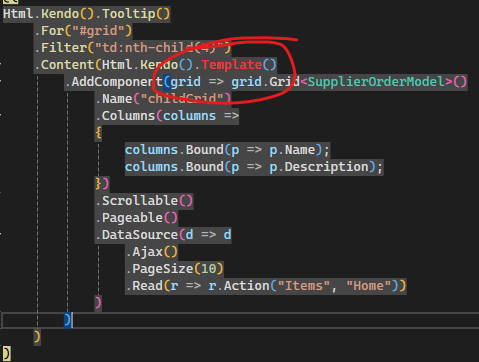This screenshot has width=479, height=362.
Task: Click columns.Bound(p => p.Description) line
Action: (254, 167)
